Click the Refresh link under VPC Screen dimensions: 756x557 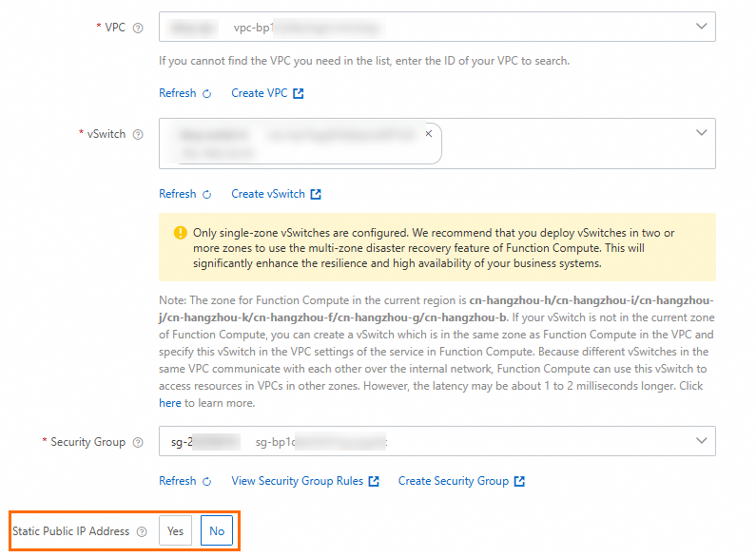178,93
